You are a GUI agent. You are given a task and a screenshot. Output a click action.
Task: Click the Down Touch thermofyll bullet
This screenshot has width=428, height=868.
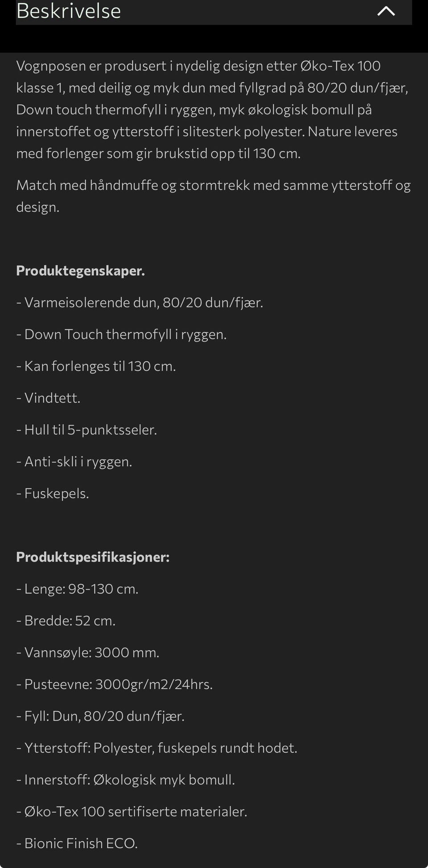coord(121,334)
